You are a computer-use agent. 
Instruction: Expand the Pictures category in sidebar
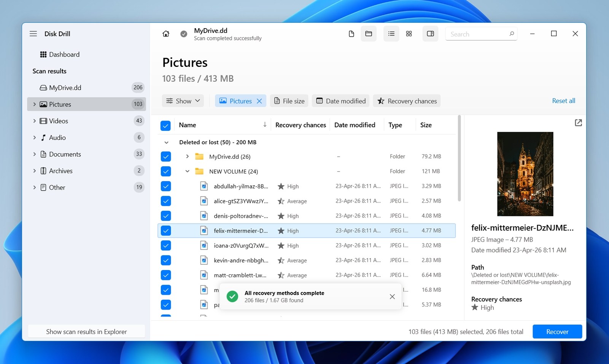(34, 104)
